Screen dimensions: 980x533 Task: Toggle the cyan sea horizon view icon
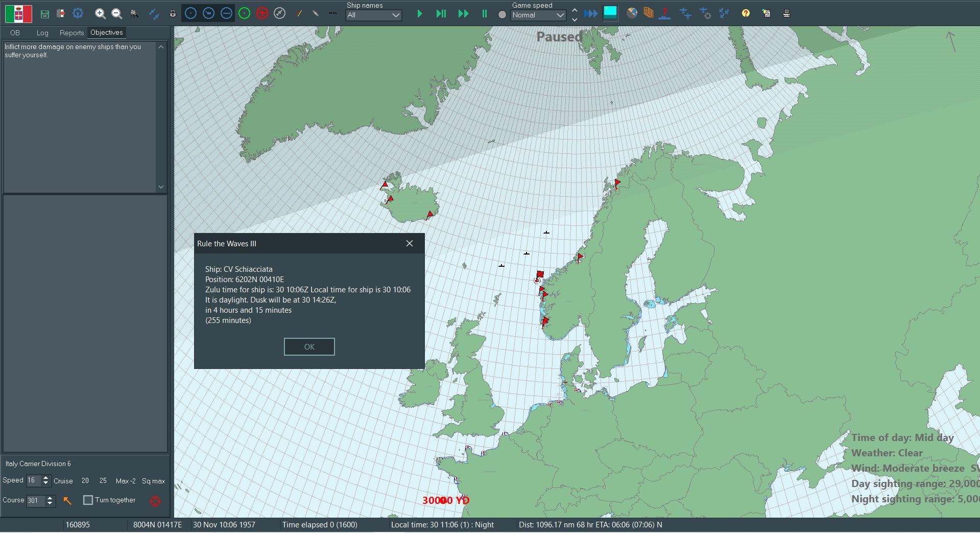610,13
